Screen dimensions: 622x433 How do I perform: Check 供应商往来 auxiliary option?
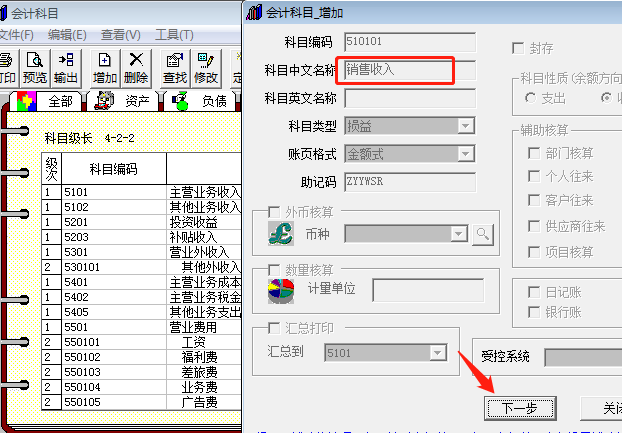click(534, 226)
